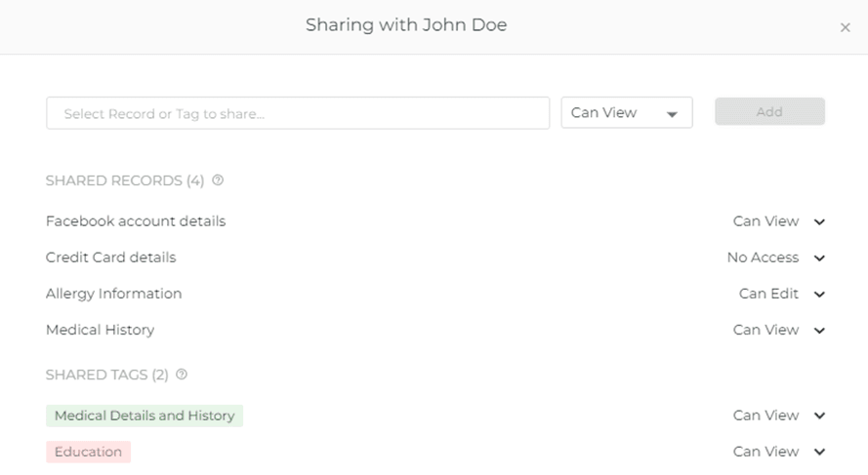Expand Credit Card details permission chevron
Screen dimensions: 868x475
click(x=820, y=258)
